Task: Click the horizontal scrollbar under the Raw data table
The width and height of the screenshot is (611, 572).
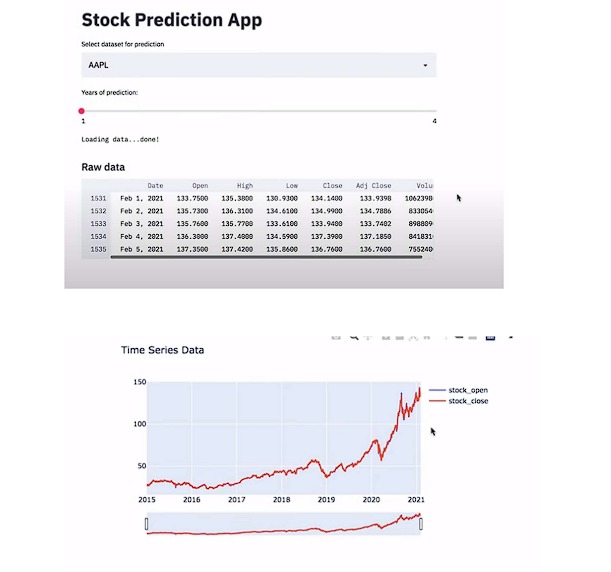Action: (266, 257)
